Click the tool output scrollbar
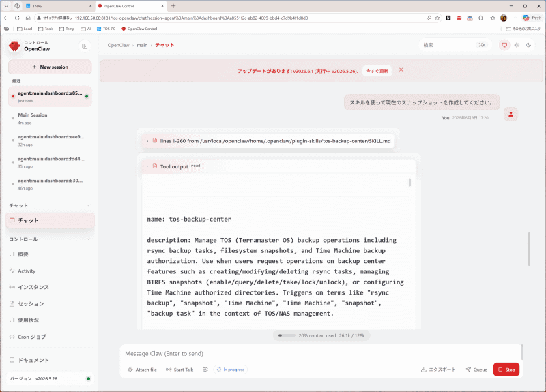 [409, 182]
